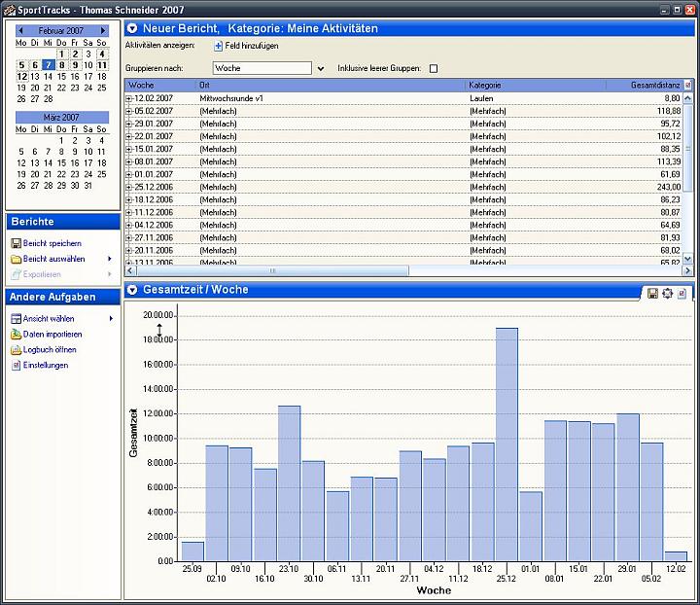Viewport: 700px width, 605px height.
Task: Sort table by Woche column header
Action: (x=160, y=85)
